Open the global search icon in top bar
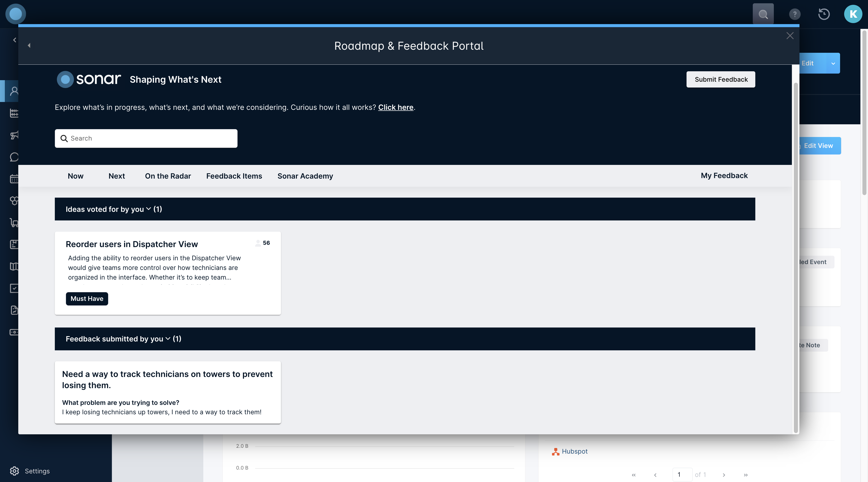The height and width of the screenshot is (482, 868). pyautogui.click(x=763, y=14)
